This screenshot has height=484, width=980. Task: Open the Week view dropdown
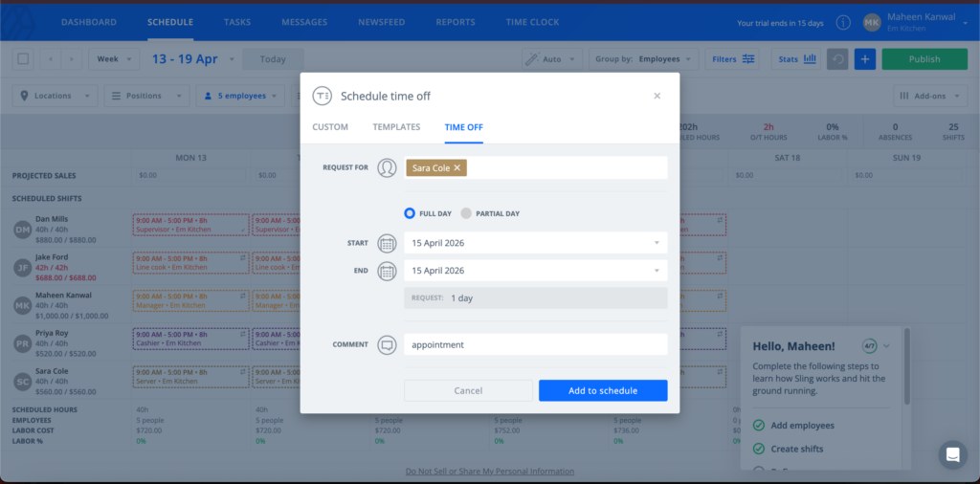[x=114, y=59]
